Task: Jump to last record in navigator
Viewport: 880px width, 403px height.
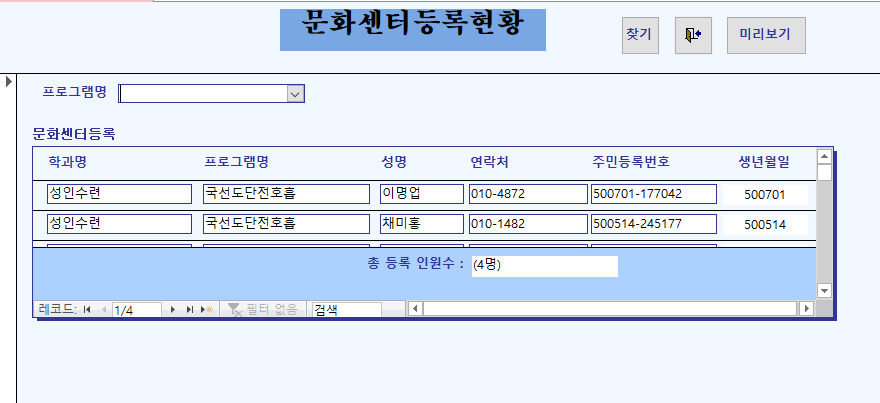Action: coord(190,310)
